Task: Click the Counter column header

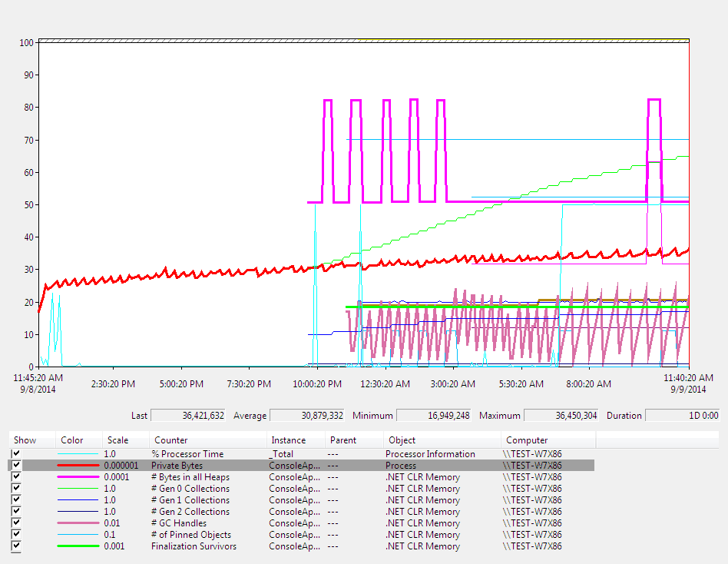Action: pos(170,440)
